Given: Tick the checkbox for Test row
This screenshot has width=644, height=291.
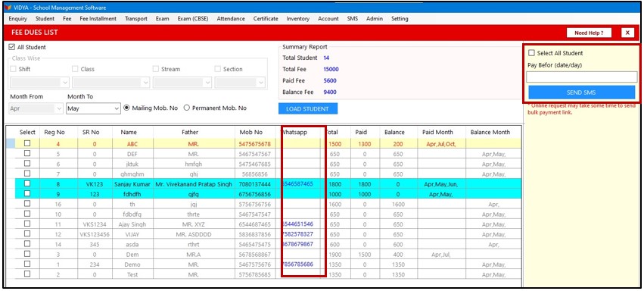Looking at the screenshot, I should point(27,274).
